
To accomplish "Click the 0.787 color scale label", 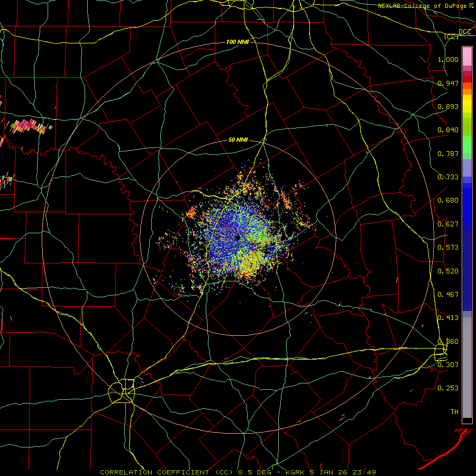I will point(448,153).
